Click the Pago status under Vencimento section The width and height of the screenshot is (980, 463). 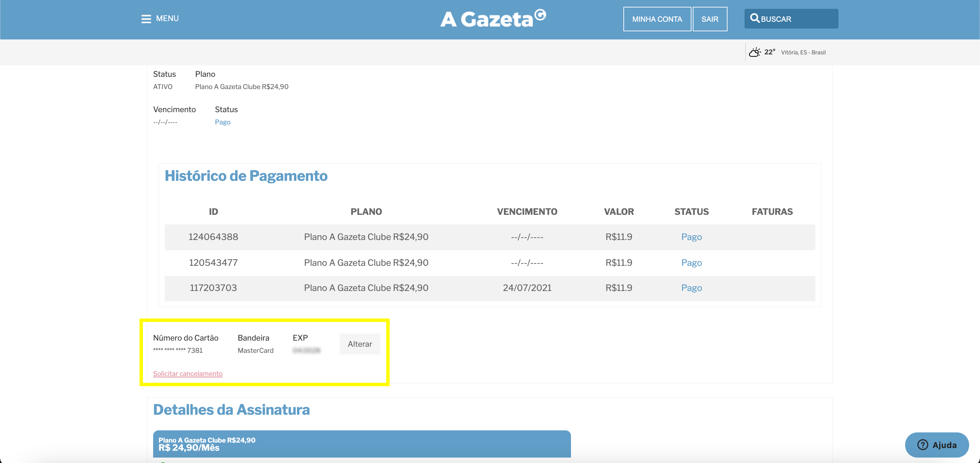click(223, 122)
